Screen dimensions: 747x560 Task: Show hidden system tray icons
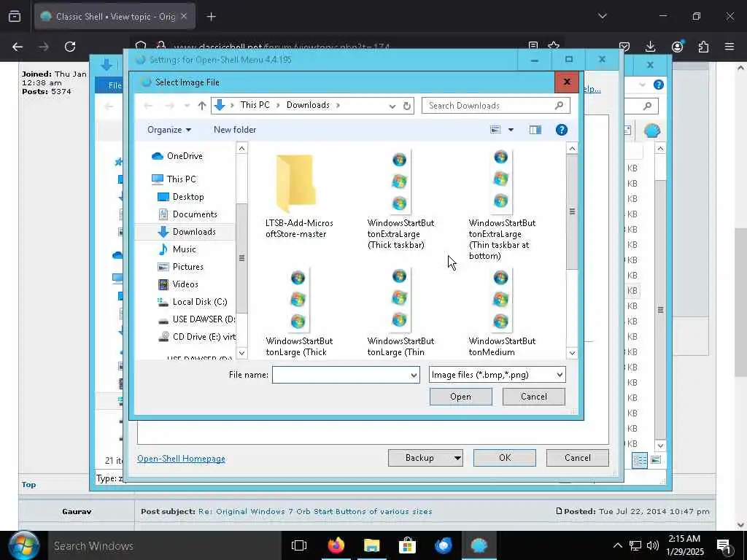(x=617, y=545)
